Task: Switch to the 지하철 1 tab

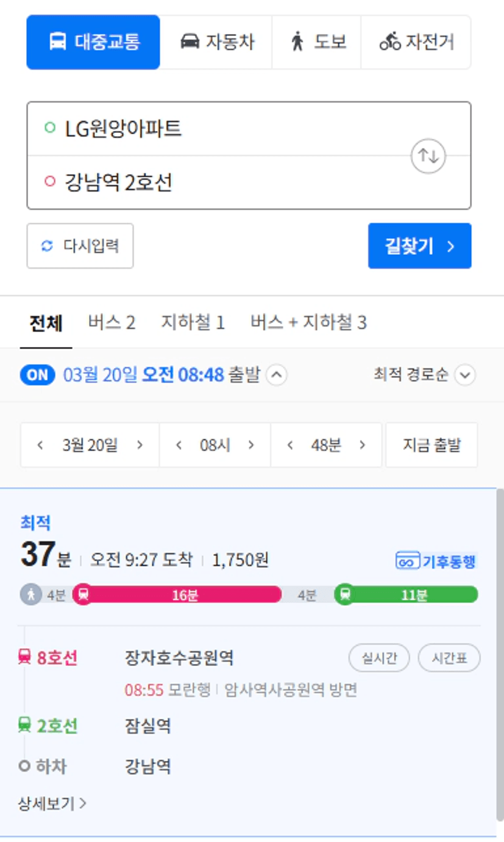Action: tap(193, 323)
